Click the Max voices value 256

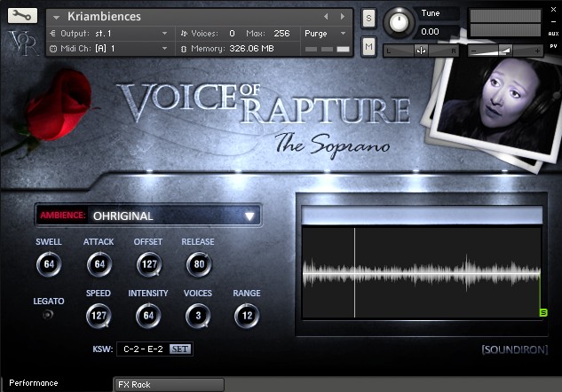click(x=281, y=34)
